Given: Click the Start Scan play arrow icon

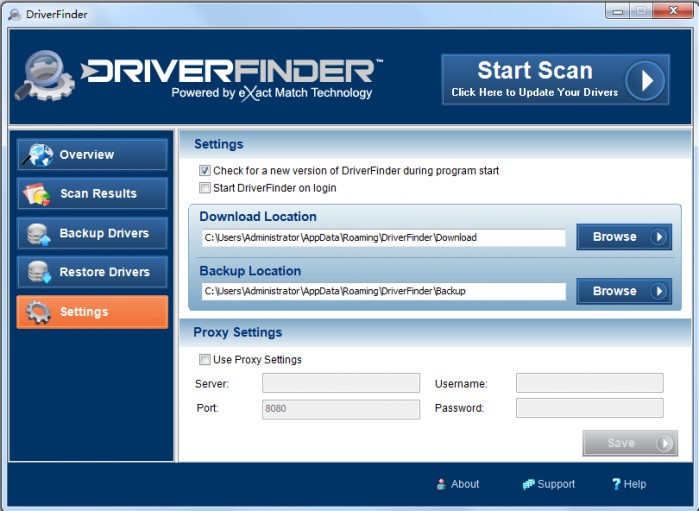Looking at the screenshot, I should pyautogui.click(x=645, y=81).
